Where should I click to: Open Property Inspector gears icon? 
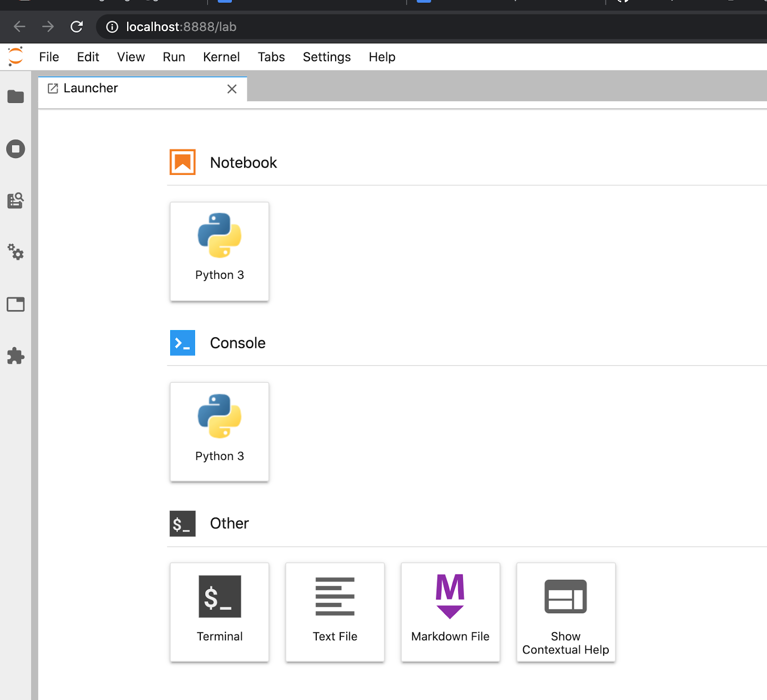15,252
